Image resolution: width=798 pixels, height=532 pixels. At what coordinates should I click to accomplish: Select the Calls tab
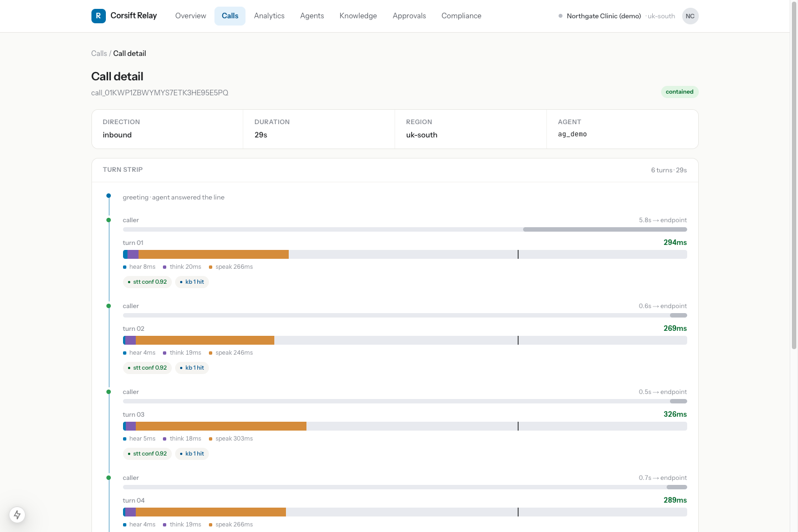[230, 16]
